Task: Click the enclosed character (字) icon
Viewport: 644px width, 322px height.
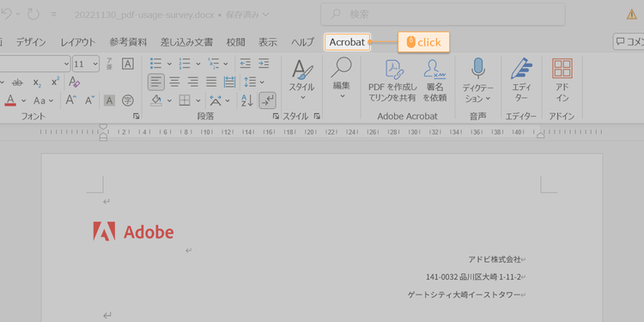Action: [128, 100]
